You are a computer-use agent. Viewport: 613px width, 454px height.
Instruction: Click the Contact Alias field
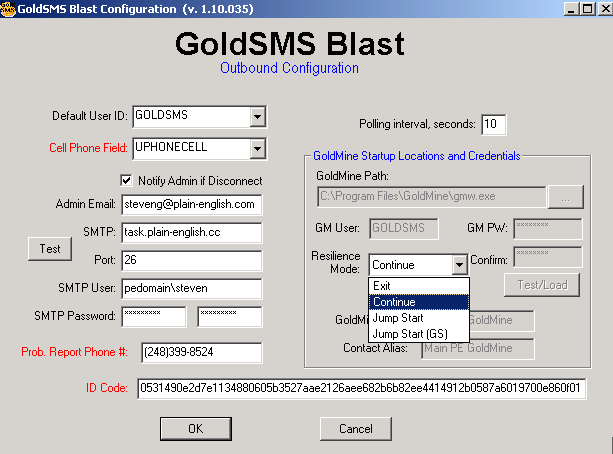[x=478, y=348]
